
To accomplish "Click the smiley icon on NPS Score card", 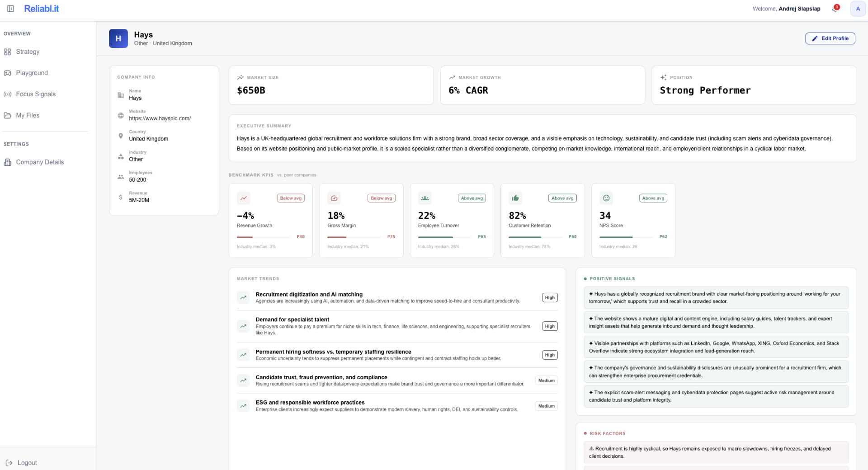I will coord(606,198).
